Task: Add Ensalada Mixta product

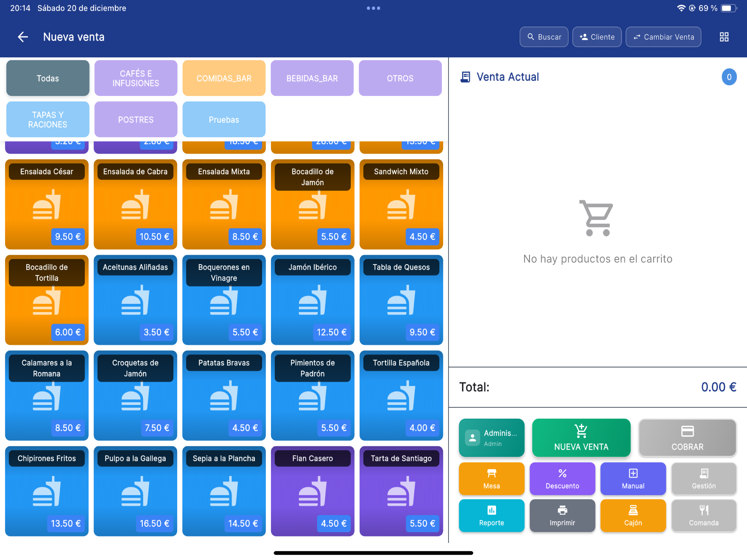Action: point(224,204)
